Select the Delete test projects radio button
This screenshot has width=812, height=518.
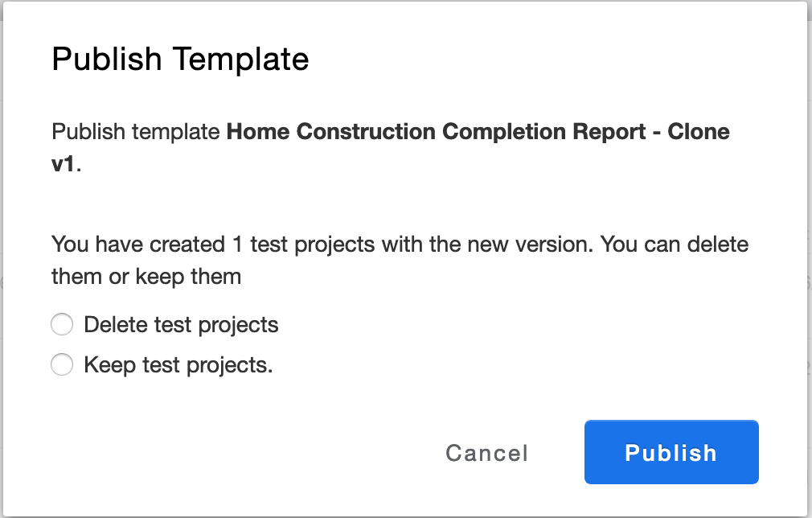pos(62,325)
